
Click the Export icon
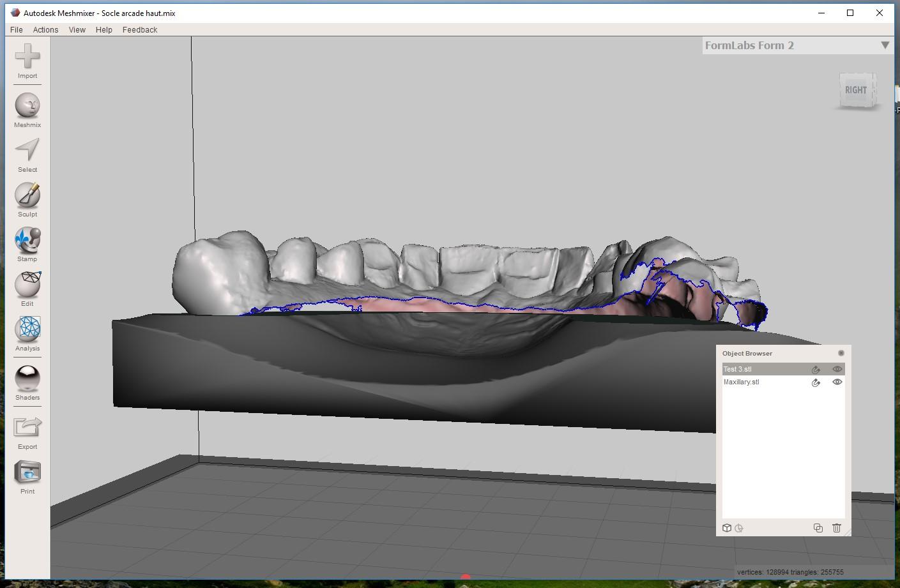click(x=27, y=428)
